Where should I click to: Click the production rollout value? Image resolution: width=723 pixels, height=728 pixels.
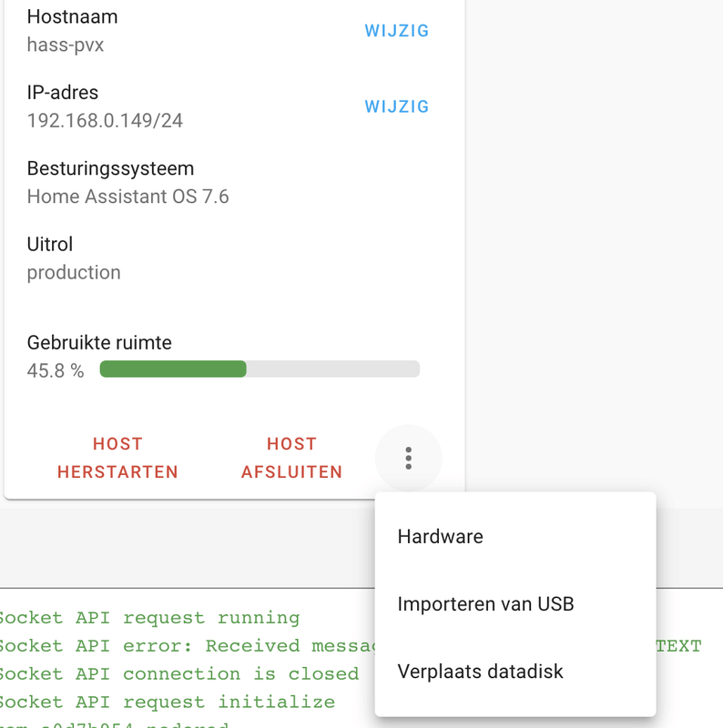(x=74, y=272)
